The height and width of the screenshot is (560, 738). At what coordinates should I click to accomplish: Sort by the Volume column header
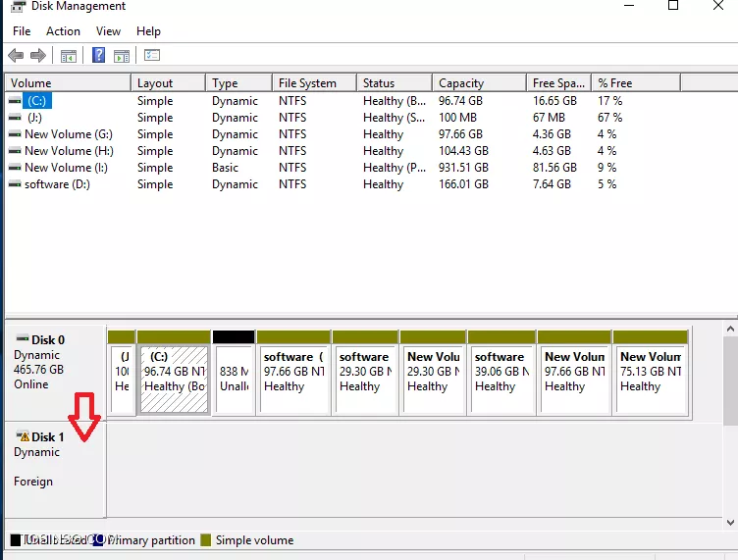click(x=68, y=82)
